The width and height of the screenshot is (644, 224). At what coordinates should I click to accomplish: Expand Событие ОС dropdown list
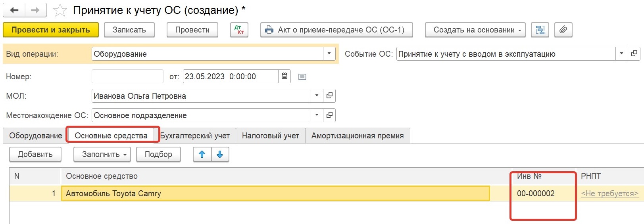click(x=621, y=54)
